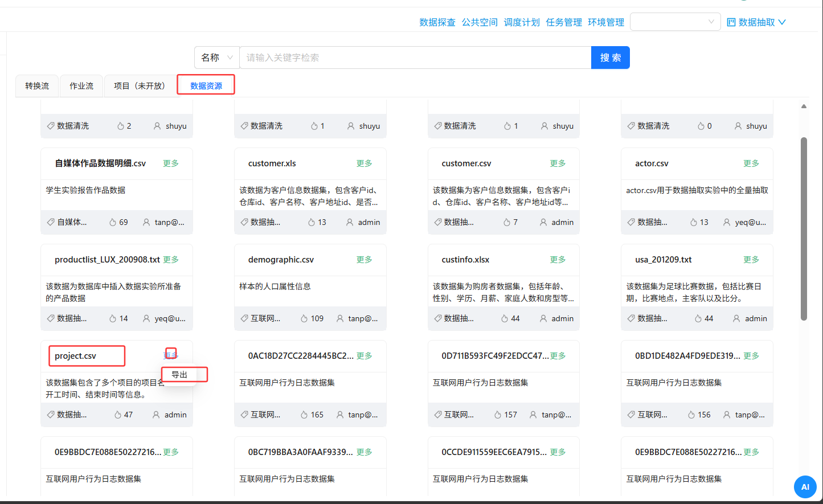
Task: Click user icon on customer.xls card
Action: point(350,222)
